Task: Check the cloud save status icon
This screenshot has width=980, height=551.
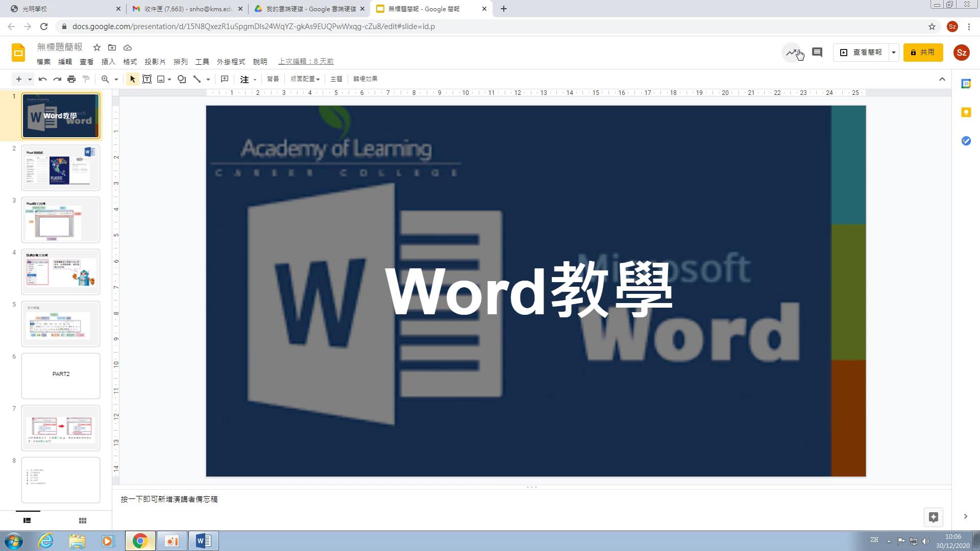Action: point(128,47)
